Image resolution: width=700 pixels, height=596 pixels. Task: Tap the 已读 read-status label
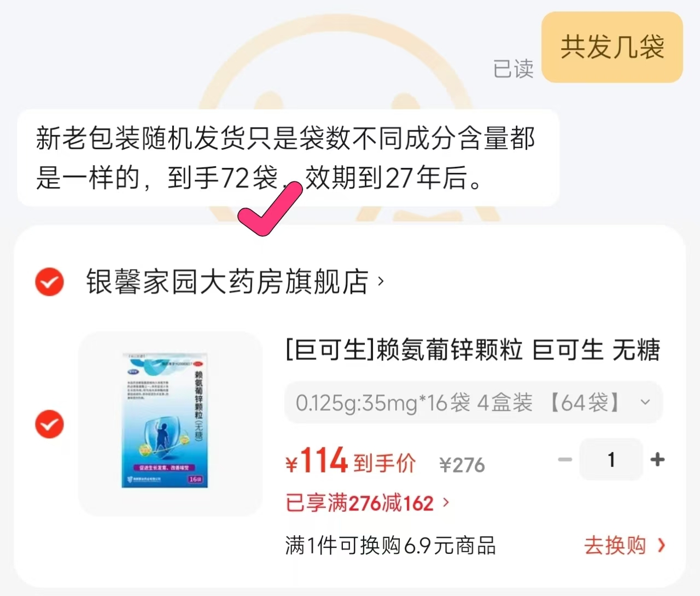(513, 68)
